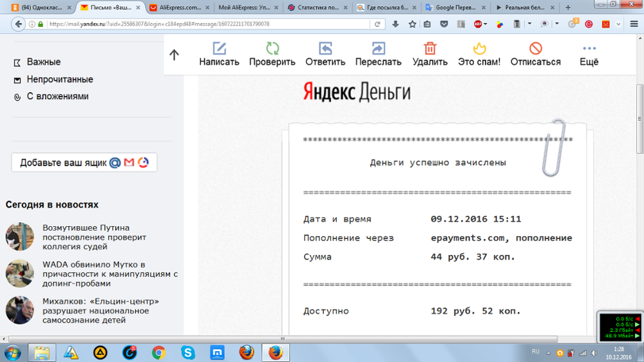644x362 pixels.
Task: Bookmark this page with star icon
Action: tap(412, 24)
